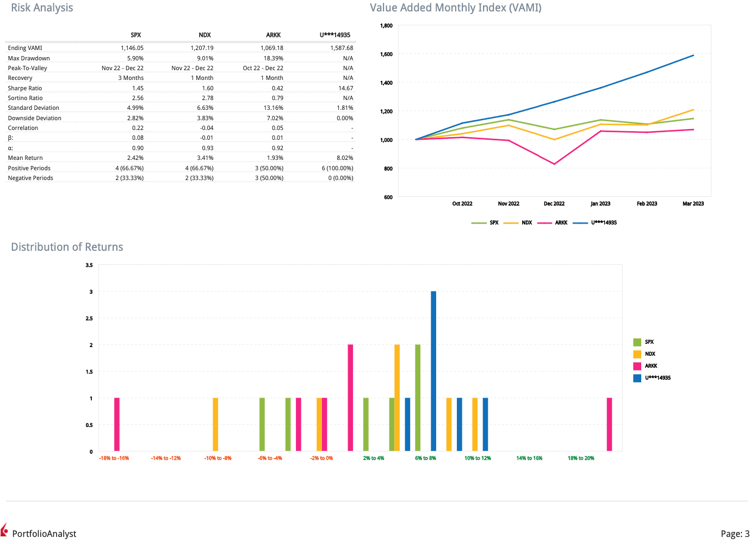Click the 1,587.68 Ending VAMI value
Image resolution: width=756 pixels, height=544 pixels.
point(342,48)
